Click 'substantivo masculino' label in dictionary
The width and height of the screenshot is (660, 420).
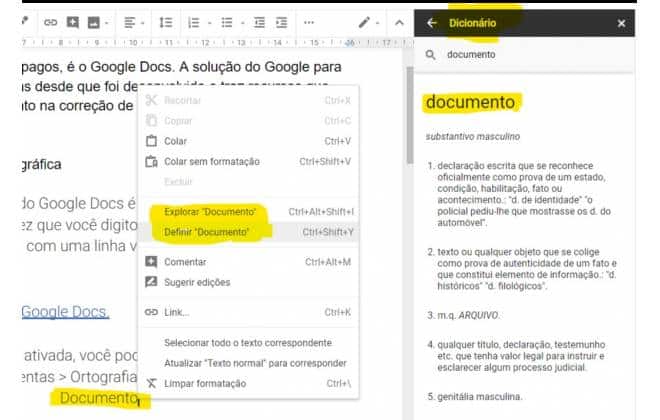tap(473, 136)
